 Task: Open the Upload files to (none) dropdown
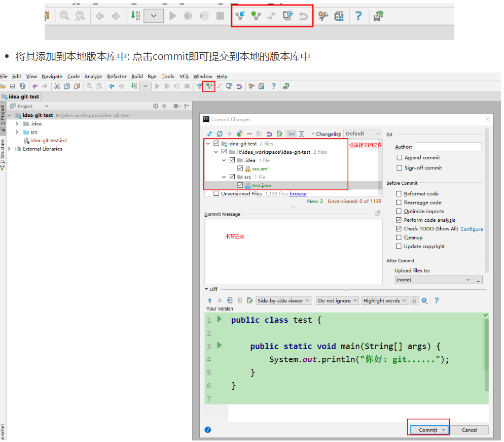coord(434,280)
